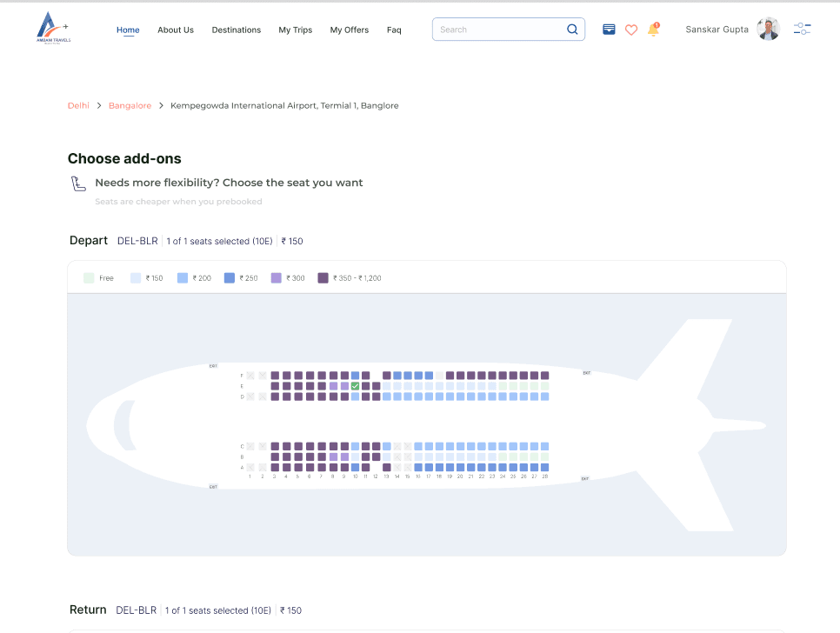Open the wishlist heart icon
The width and height of the screenshot is (840, 633).
(x=631, y=30)
